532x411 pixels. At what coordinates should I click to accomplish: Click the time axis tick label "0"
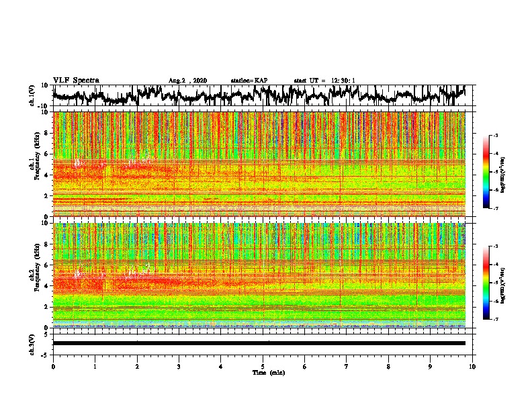coord(53,367)
